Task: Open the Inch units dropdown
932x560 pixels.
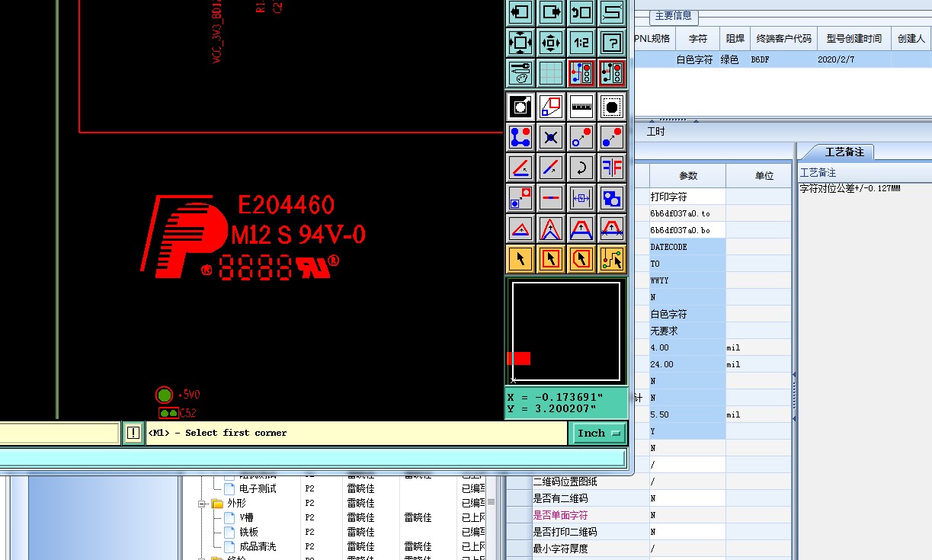Action: click(598, 433)
